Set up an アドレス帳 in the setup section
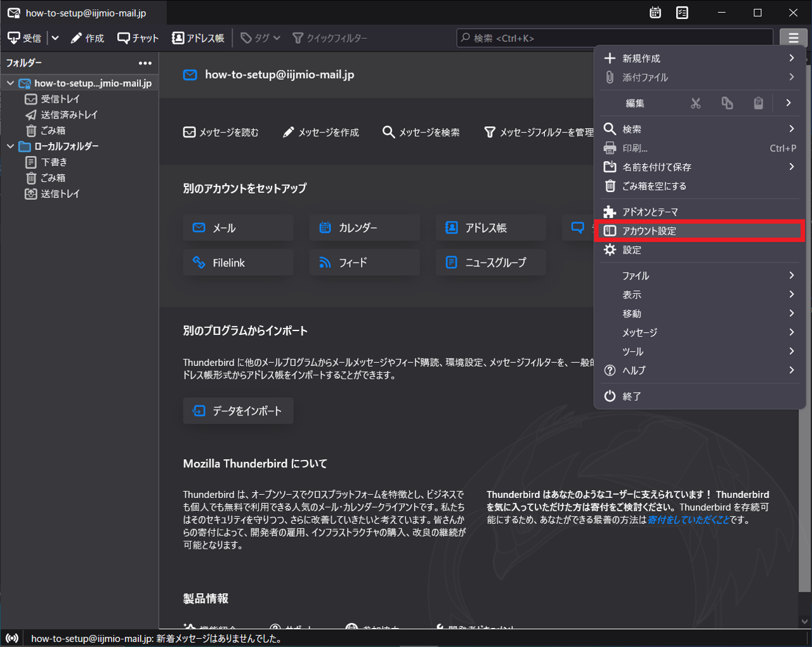Viewport: 812px width, 647px height. pos(491,228)
